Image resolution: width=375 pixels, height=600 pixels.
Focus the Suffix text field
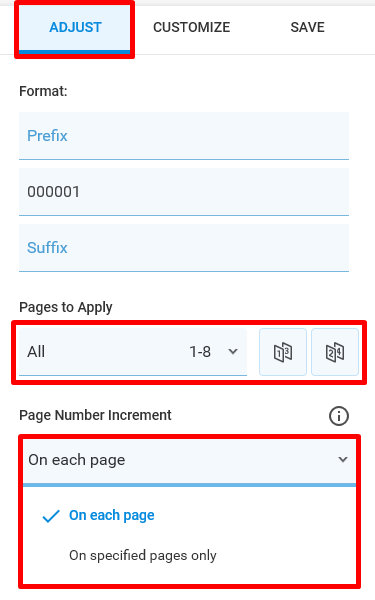pos(184,248)
